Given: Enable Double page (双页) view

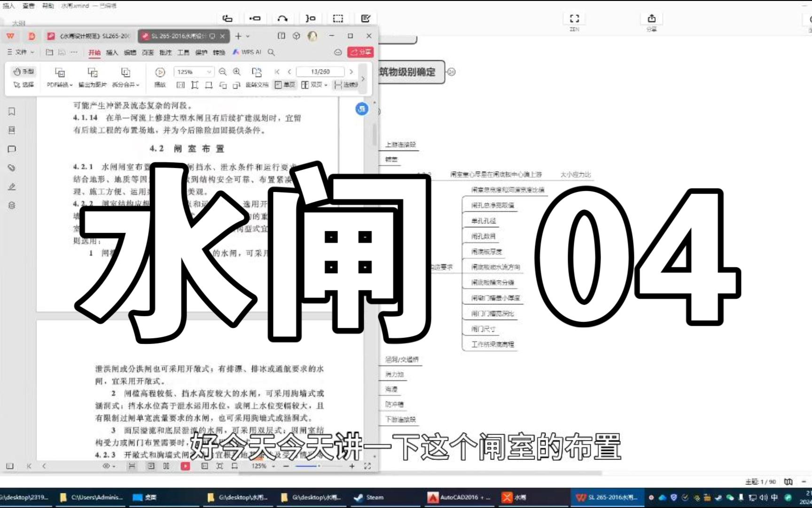Looking at the screenshot, I should pos(312,85).
